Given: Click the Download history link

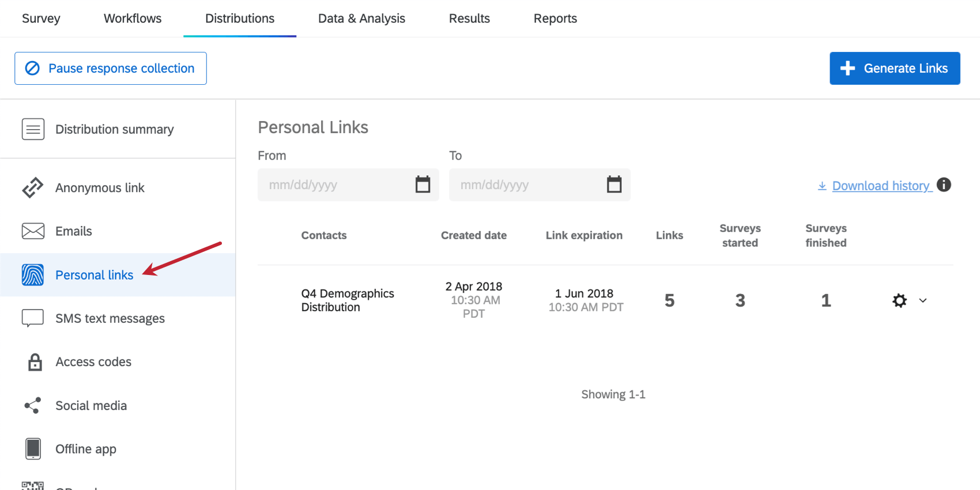Looking at the screenshot, I should [880, 186].
